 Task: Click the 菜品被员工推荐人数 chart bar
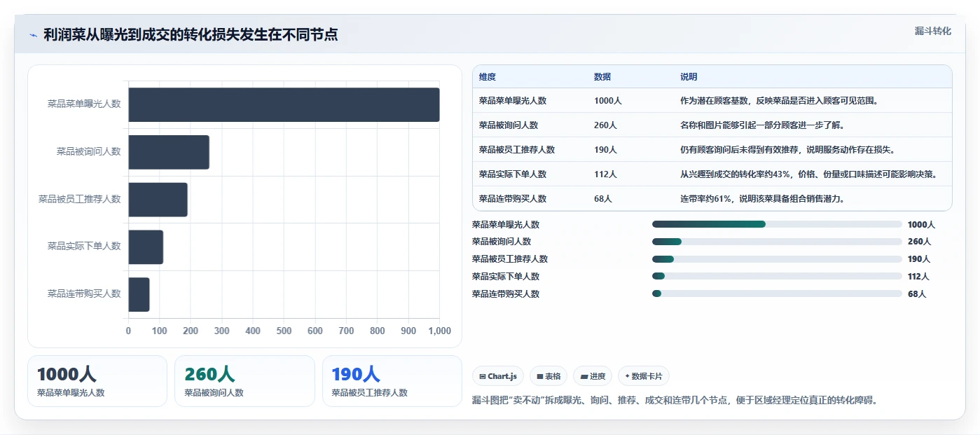pos(158,200)
